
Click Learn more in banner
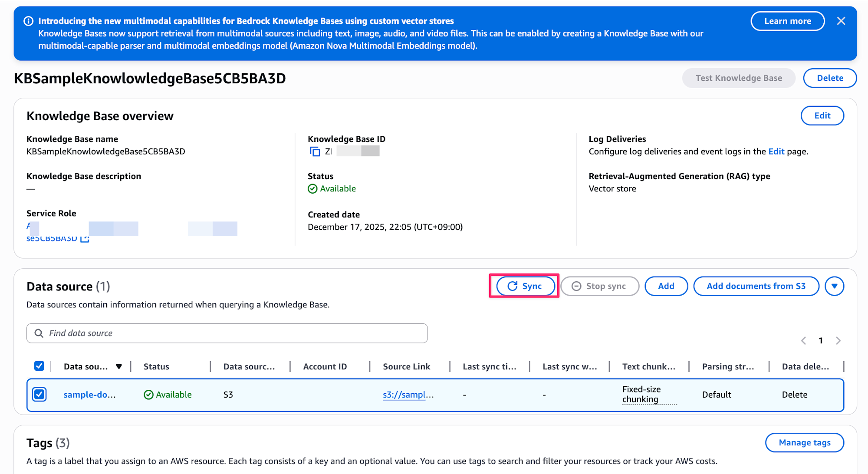click(x=787, y=21)
